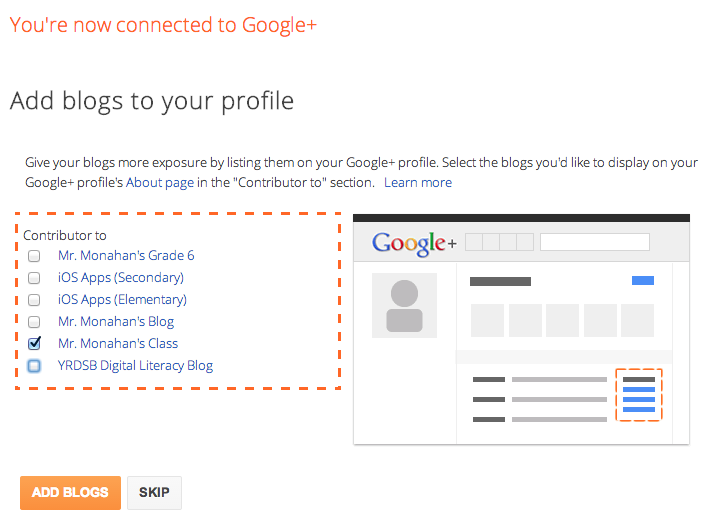Visit the Mr. Monahan's Blog link
Viewport: 717px width, 521px height.
[x=116, y=322]
